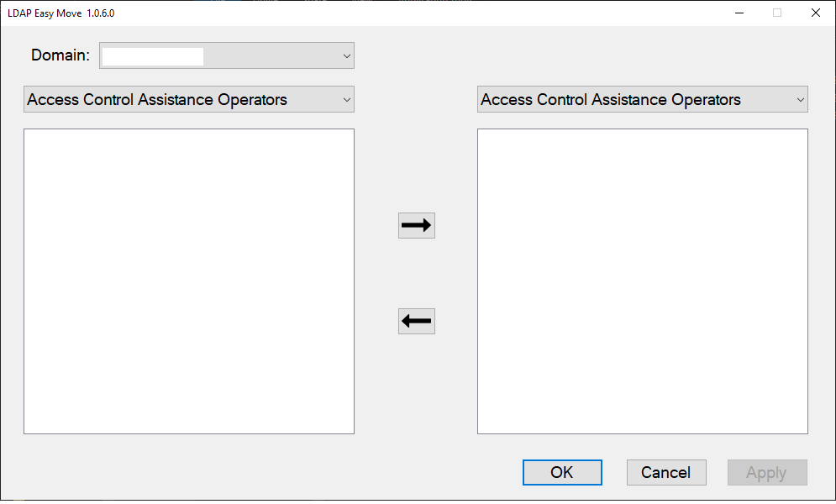The height and width of the screenshot is (504, 836).
Task: Click the title text LDAP Easy Move
Action: (59, 13)
